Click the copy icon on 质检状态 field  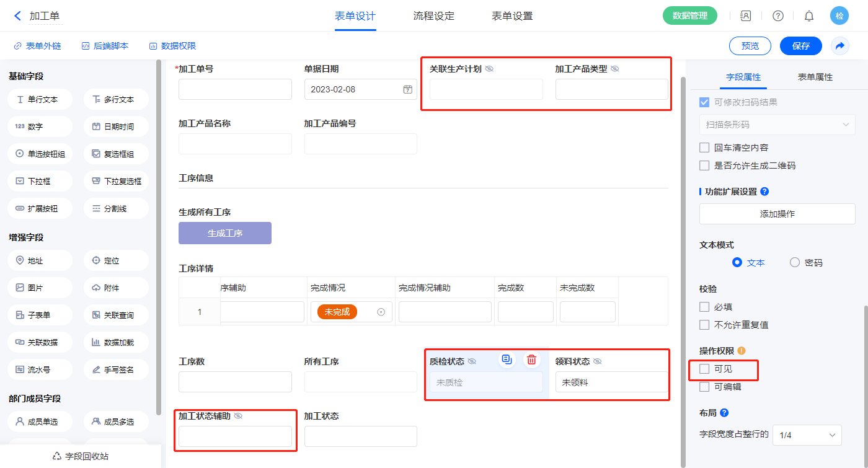pyautogui.click(x=507, y=360)
